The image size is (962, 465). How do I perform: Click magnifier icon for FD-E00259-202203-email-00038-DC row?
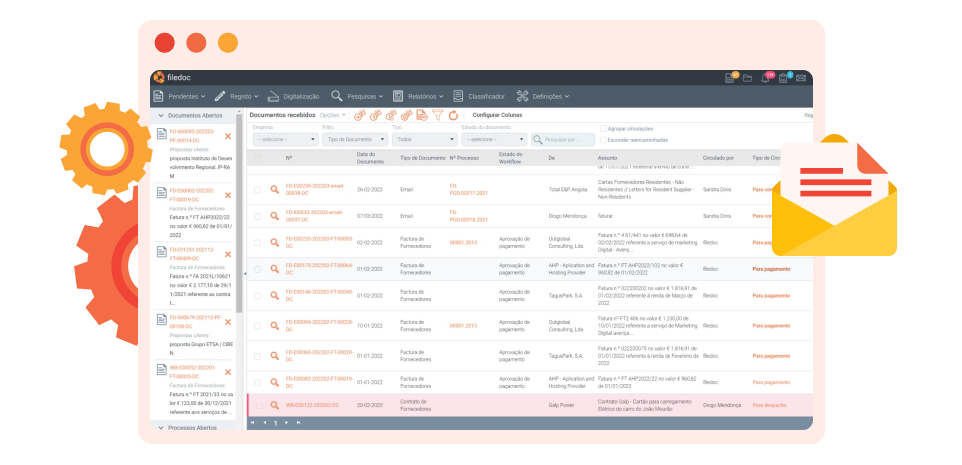click(x=274, y=189)
